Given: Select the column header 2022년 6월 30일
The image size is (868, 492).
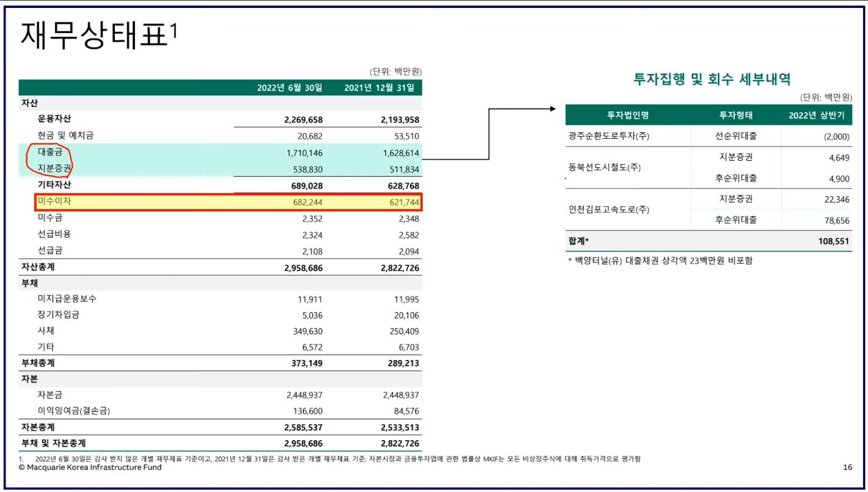Looking at the screenshot, I should coord(290,88).
